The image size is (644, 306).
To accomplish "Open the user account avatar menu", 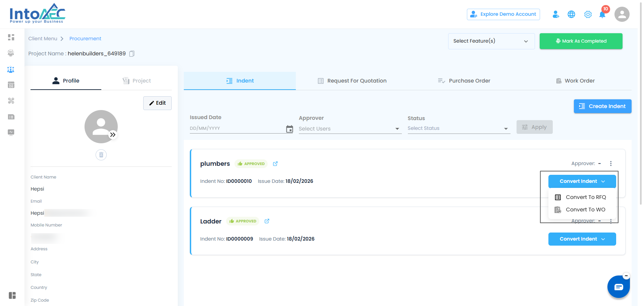I will pos(622,14).
